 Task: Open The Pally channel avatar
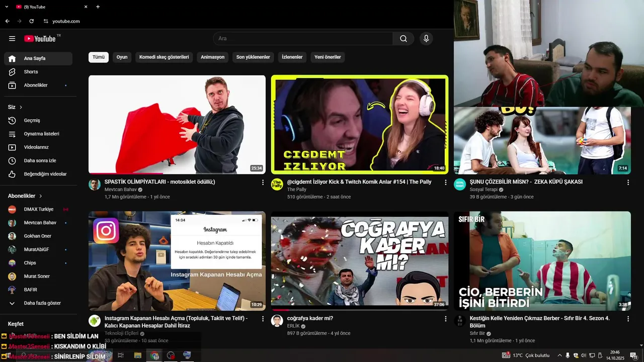[x=277, y=185]
